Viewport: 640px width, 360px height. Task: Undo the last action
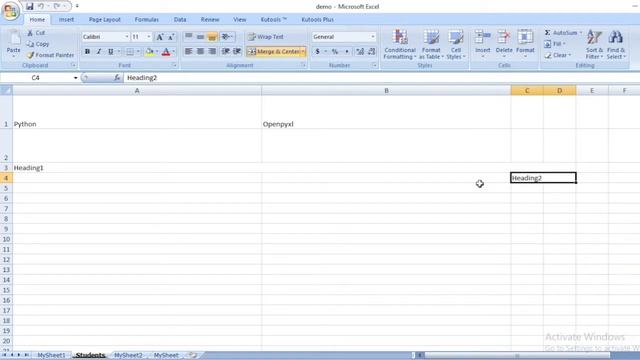[41, 6]
